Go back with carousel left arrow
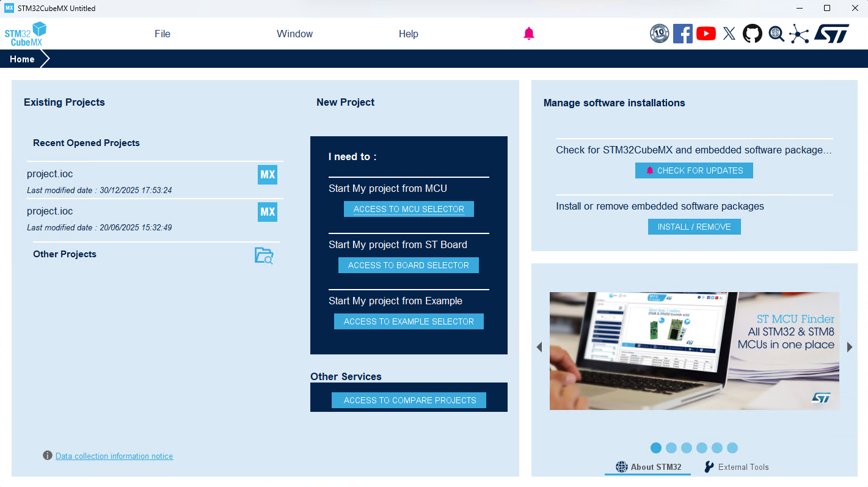This screenshot has width=868, height=487. tap(539, 347)
